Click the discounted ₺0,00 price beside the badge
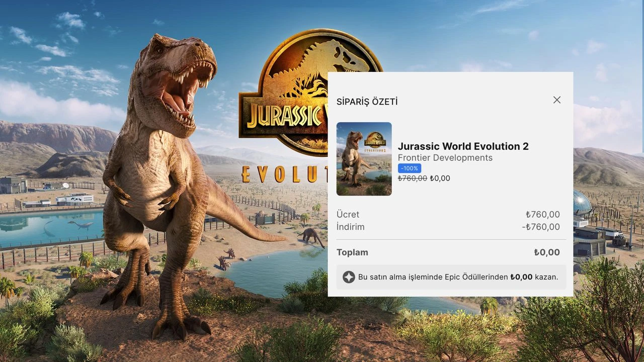The image size is (644, 362). pyautogui.click(x=440, y=178)
